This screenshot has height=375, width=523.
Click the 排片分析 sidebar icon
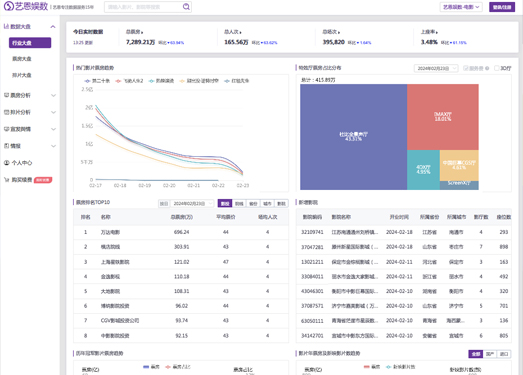(x=6, y=112)
